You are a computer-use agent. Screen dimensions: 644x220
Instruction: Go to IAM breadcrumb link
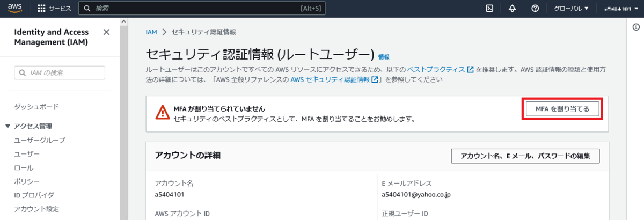151,32
